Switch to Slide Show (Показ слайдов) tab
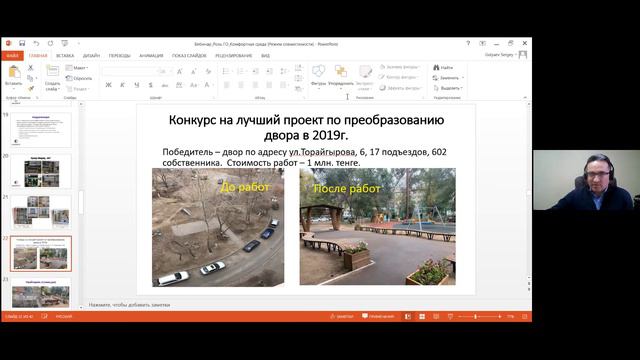The image size is (640, 360). [x=189, y=56]
